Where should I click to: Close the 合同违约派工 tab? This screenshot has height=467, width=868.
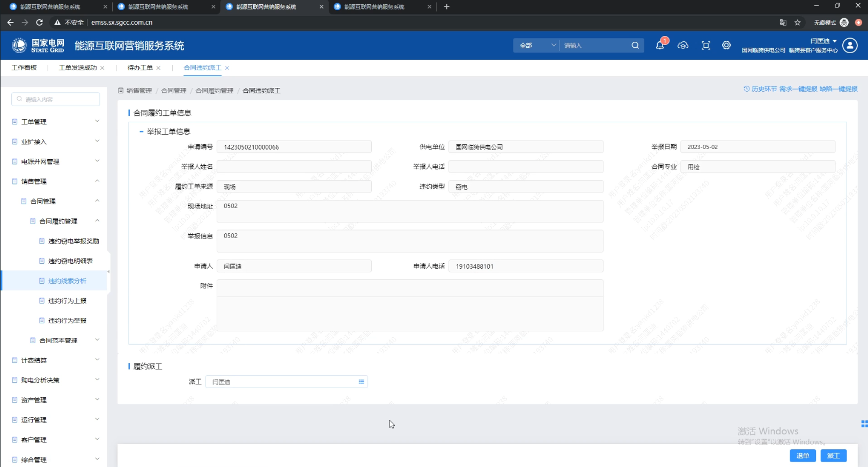pos(227,68)
